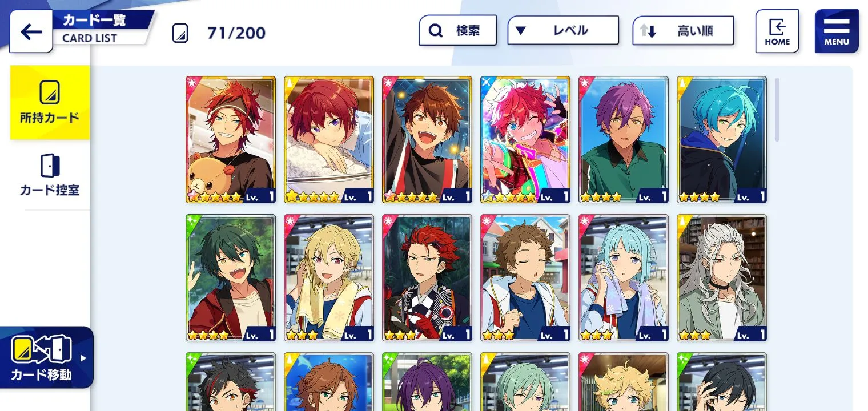Screen dimensions: 868x411
Task: Click the card count icon beside 71/200
Action: point(180,33)
